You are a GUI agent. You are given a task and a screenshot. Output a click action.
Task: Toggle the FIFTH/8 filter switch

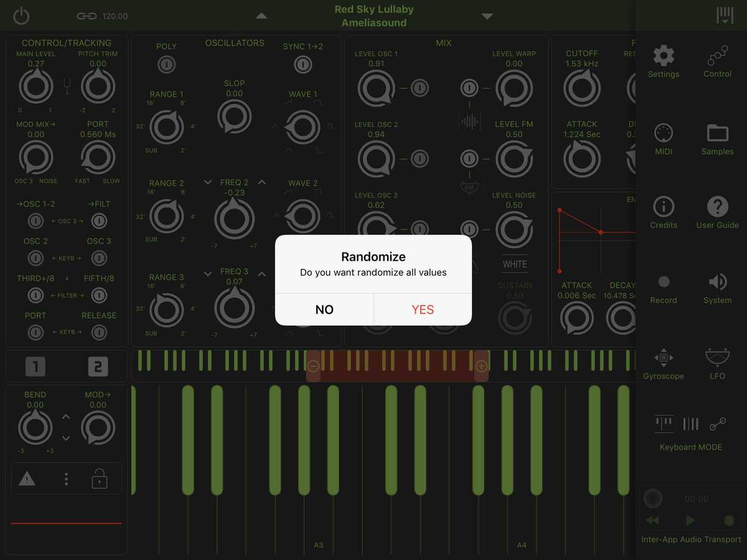pyautogui.click(x=99, y=295)
